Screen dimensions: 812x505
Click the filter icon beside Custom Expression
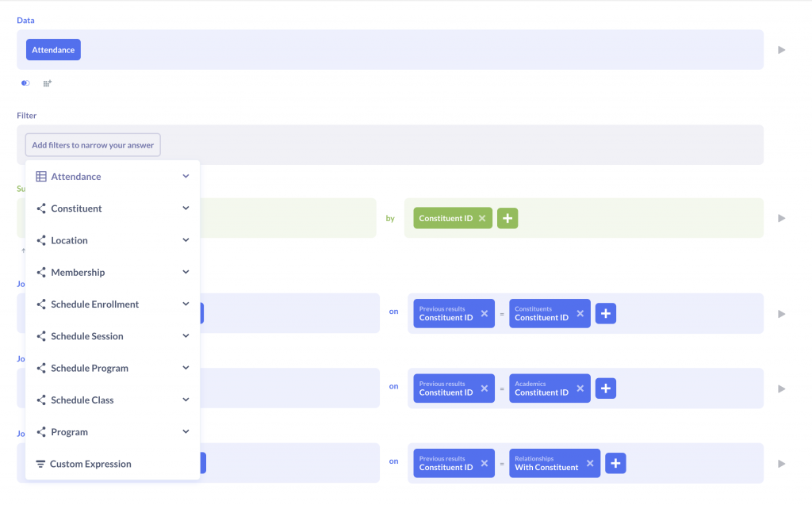[x=40, y=464]
